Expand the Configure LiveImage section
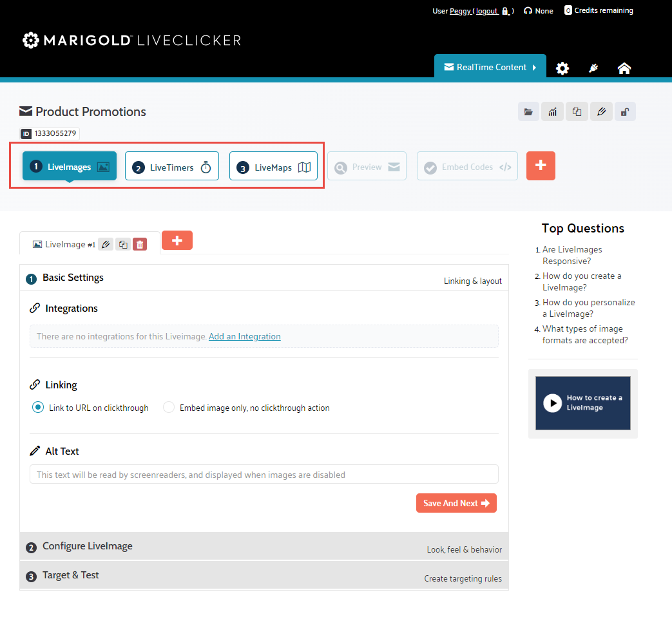Image resolution: width=672 pixels, height=617 pixels. point(88,546)
